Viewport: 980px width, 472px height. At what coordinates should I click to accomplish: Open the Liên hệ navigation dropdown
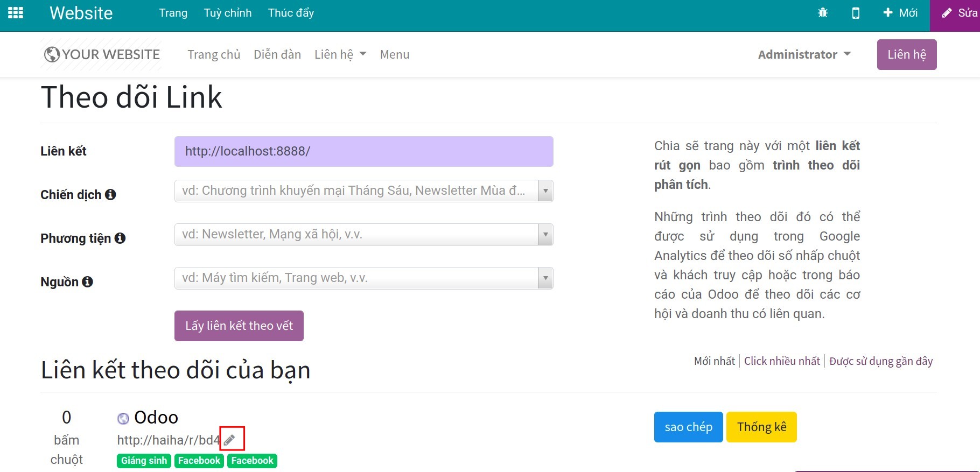coord(340,54)
